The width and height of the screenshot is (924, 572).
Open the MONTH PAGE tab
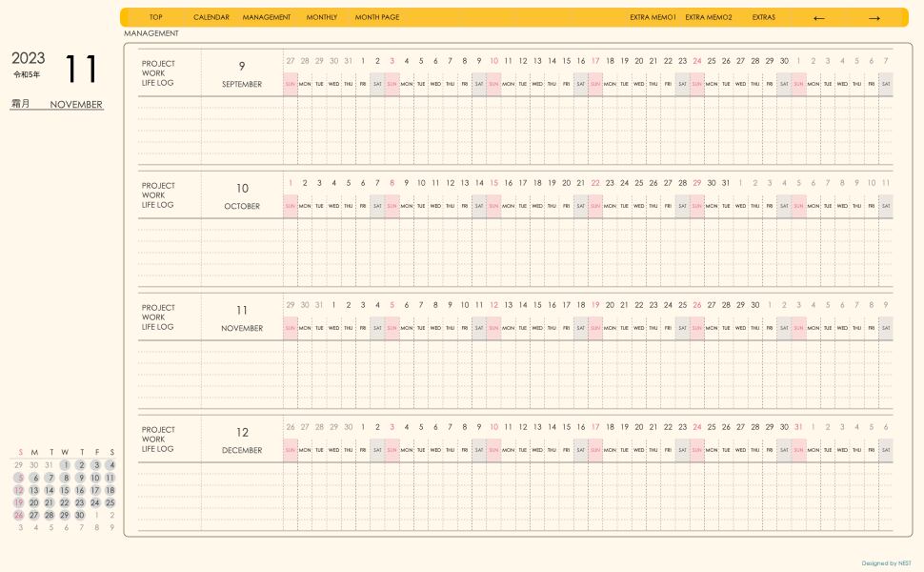click(x=377, y=17)
